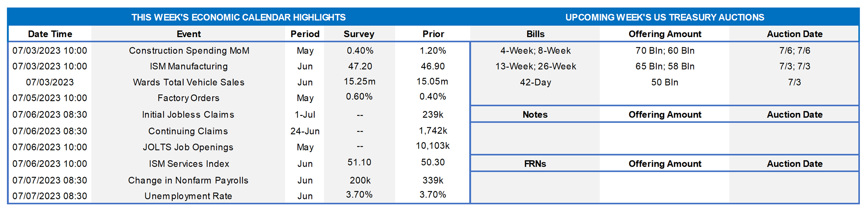This screenshot has width=868, height=212.
Task: Click the 'Survey' column header
Action: coord(359,34)
